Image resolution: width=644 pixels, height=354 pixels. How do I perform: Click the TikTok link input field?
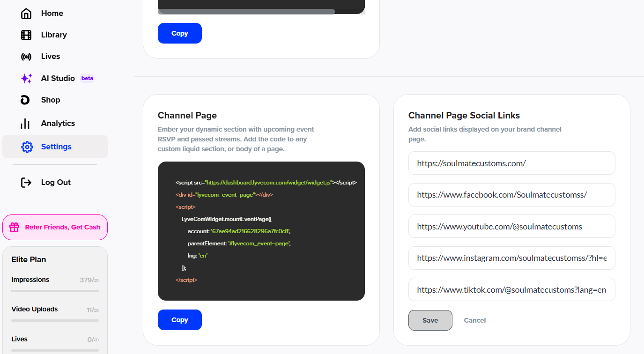[511, 290]
